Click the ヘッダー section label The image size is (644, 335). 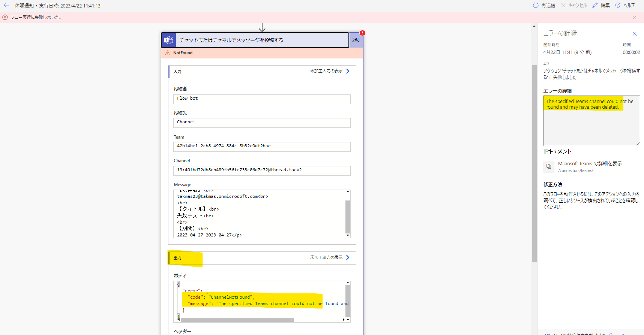coord(182,332)
